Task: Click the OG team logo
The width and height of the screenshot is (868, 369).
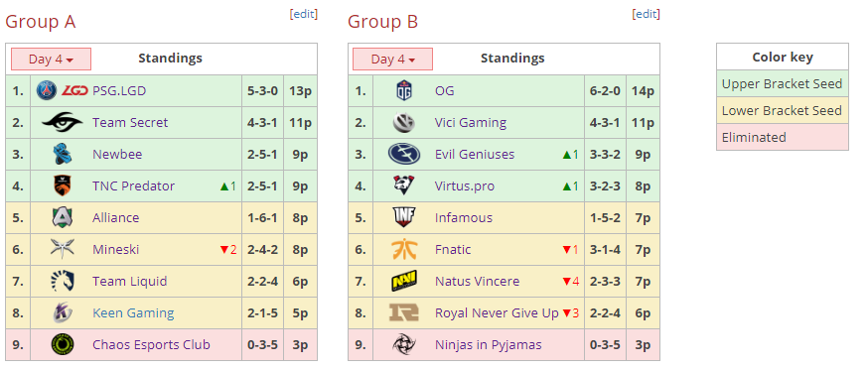Action: (x=404, y=90)
